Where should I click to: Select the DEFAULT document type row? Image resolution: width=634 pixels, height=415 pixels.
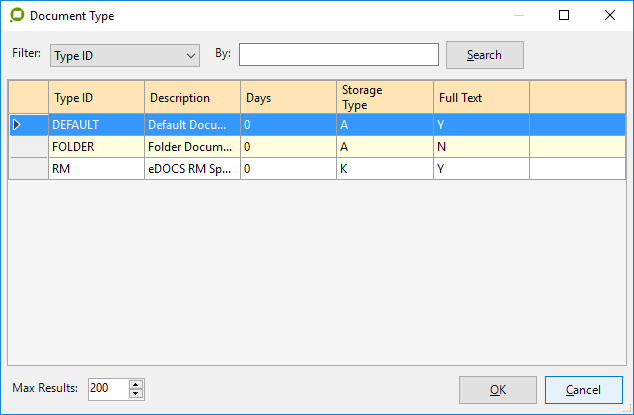(96, 125)
